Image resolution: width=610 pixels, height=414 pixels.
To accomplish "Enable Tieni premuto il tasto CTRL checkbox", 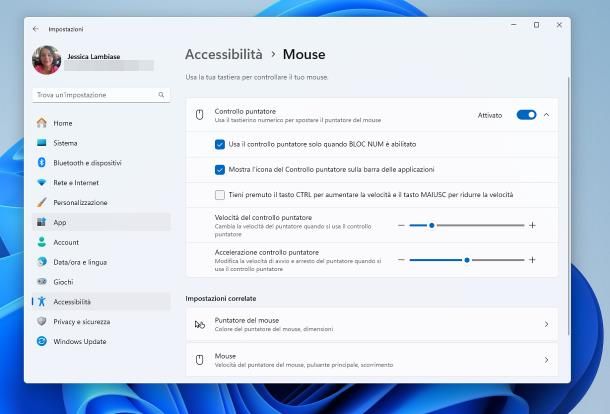I will point(220,195).
